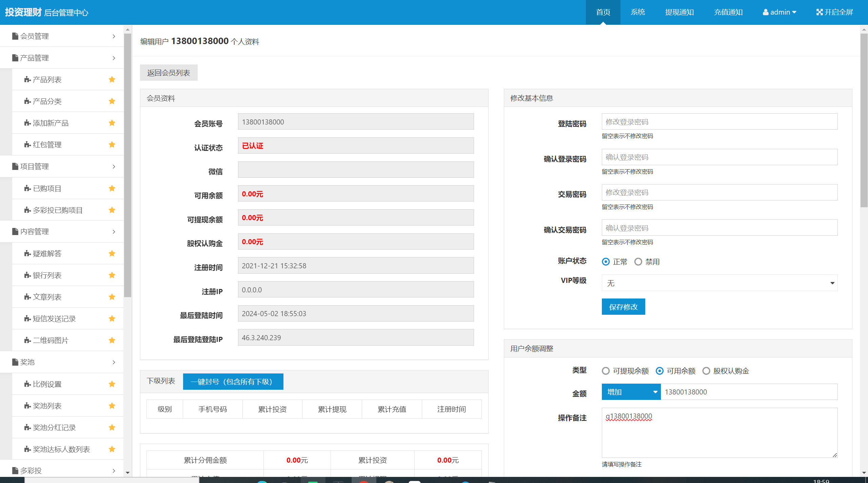This screenshot has height=483, width=868.
Task: Click the 手机号码 table column header
Action: coord(213,409)
